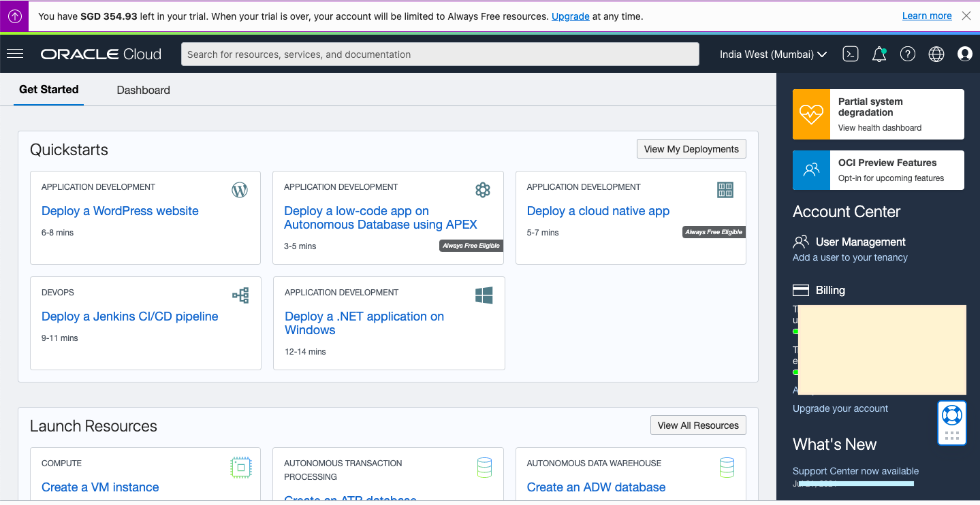This screenshot has width=980, height=505.
Task: Select the Get Started tab
Action: coord(48,89)
